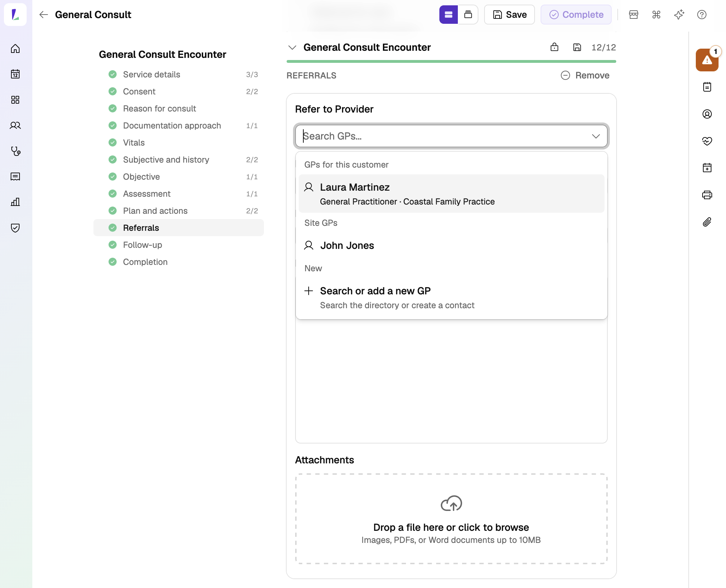Open the calendar icon in left sidebar
The width and height of the screenshot is (726, 588).
click(15, 74)
